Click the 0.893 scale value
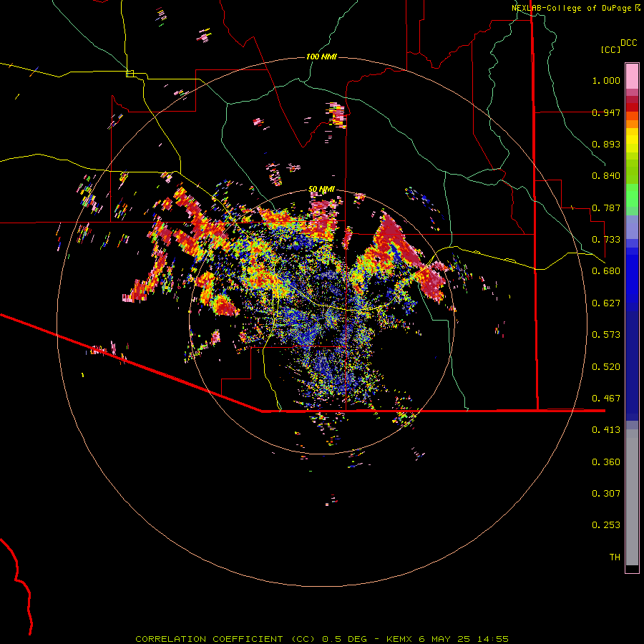This screenshot has width=644, height=644. click(606, 144)
